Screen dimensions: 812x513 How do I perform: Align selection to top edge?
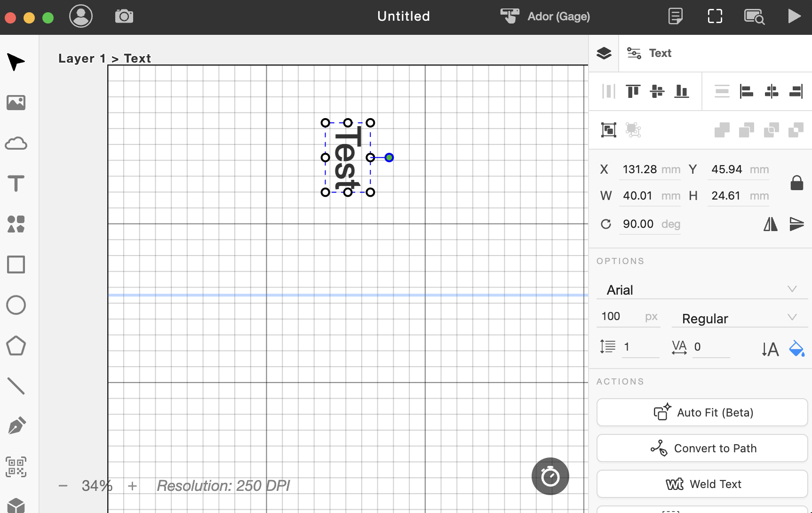633,91
